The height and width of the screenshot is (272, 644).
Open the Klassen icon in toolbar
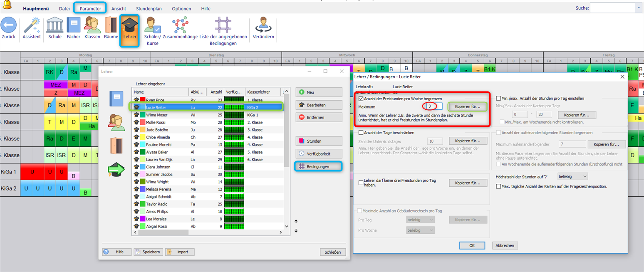[x=92, y=25]
